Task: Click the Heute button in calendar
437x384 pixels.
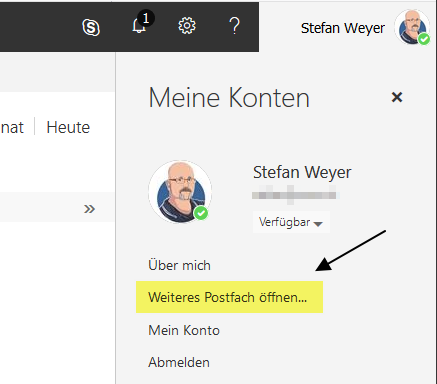Action: pyautogui.click(x=68, y=127)
